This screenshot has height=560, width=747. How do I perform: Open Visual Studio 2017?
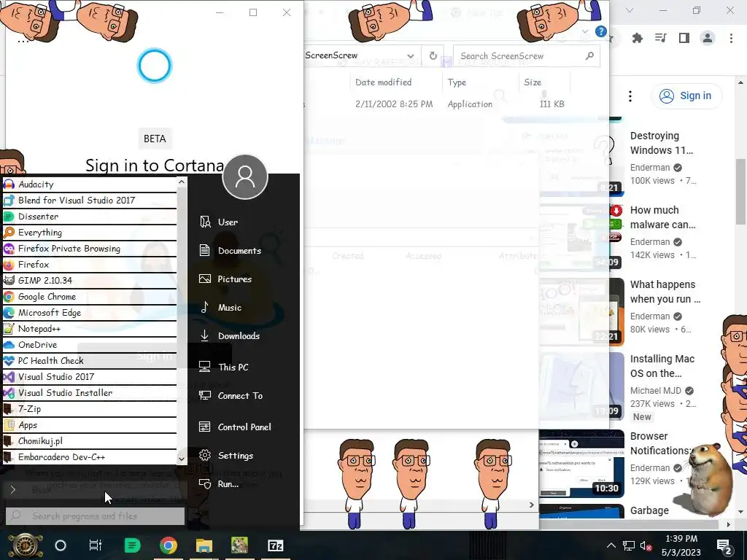(x=90, y=377)
